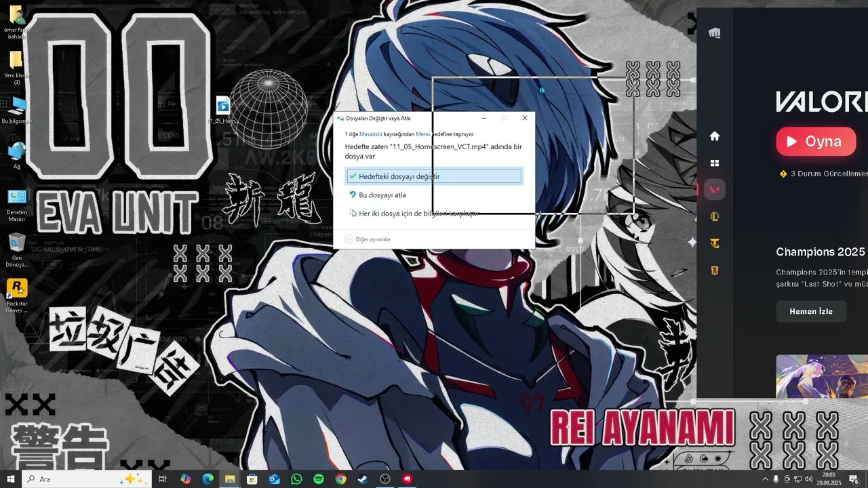868x488 pixels.
Task: Open Outlook from the taskbar
Action: pyautogui.click(x=275, y=479)
